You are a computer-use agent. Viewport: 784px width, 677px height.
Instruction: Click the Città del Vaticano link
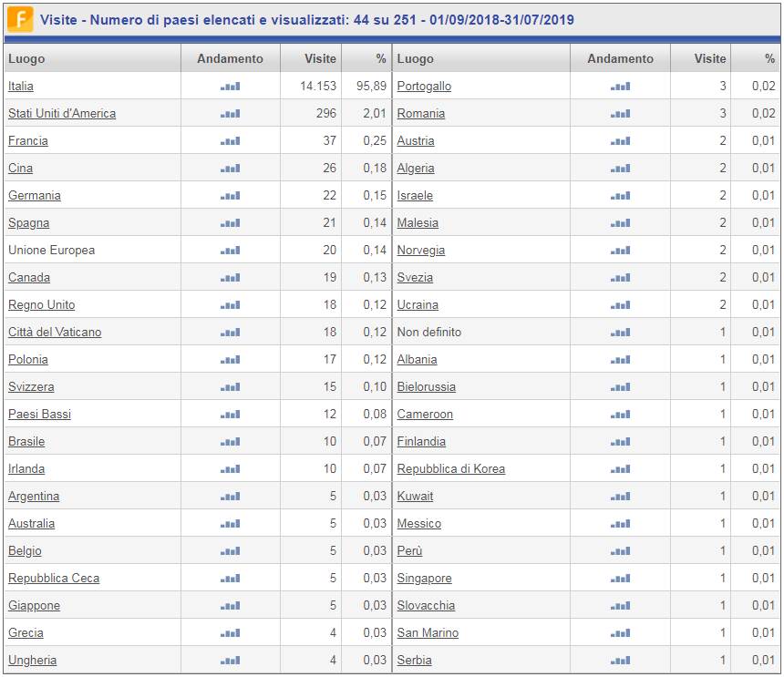55,332
